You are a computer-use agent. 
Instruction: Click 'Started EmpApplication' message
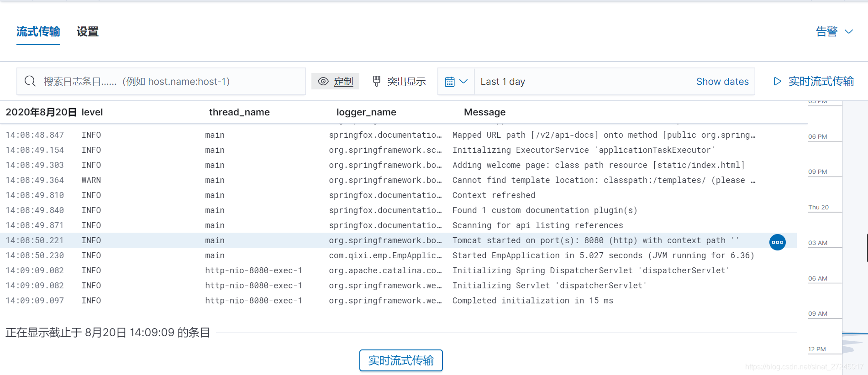(603, 255)
